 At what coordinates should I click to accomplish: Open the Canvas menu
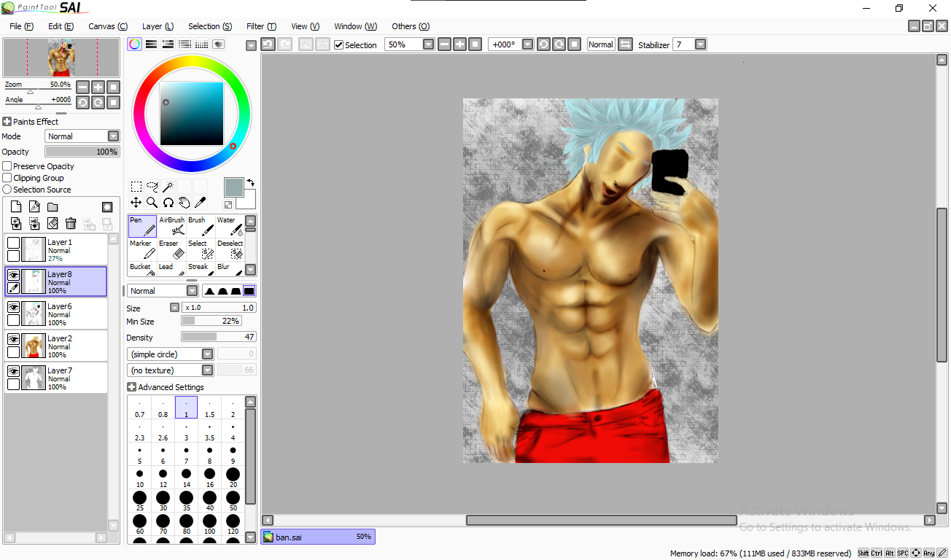108,26
